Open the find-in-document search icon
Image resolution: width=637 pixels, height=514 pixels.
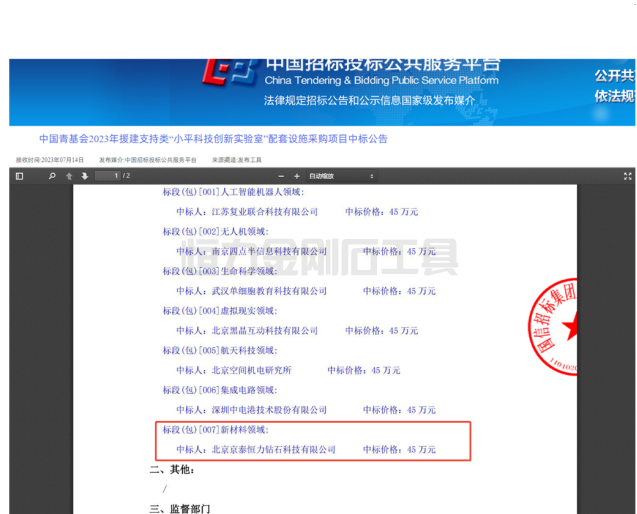click(52, 176)
